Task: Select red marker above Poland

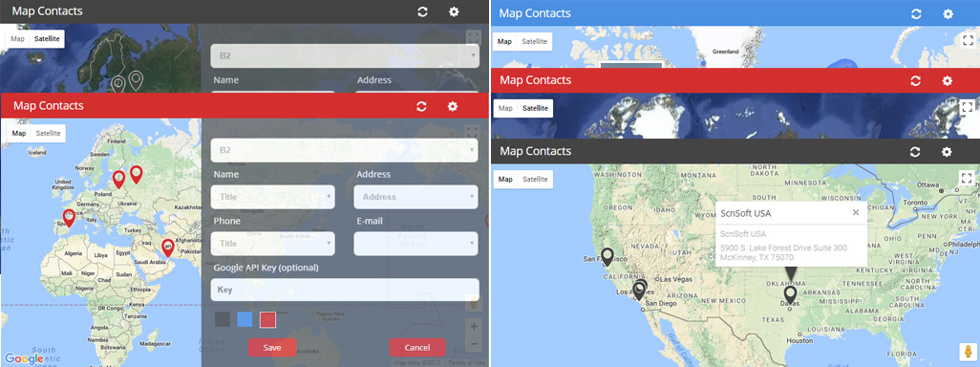Action: point(118,180)
